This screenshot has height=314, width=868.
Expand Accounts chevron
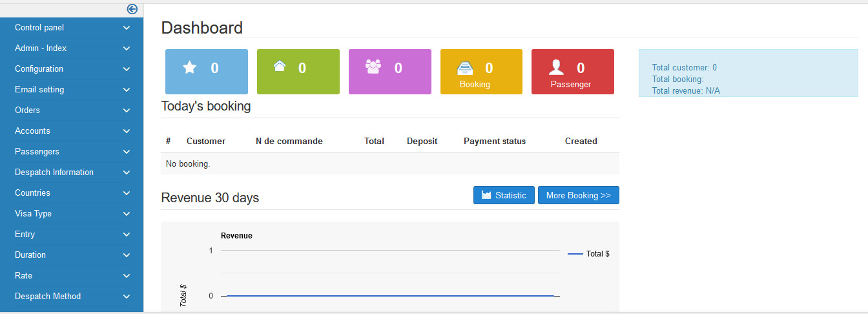click(x=127, y=131)
